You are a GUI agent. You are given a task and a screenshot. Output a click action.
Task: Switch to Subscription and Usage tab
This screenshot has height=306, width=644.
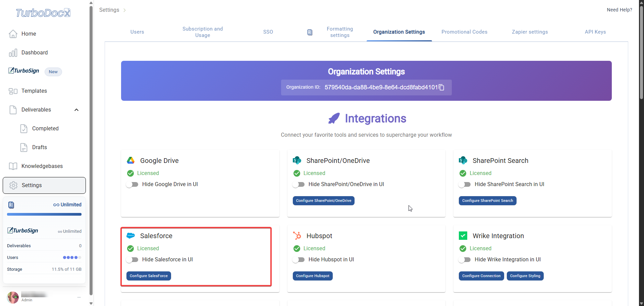203,32
